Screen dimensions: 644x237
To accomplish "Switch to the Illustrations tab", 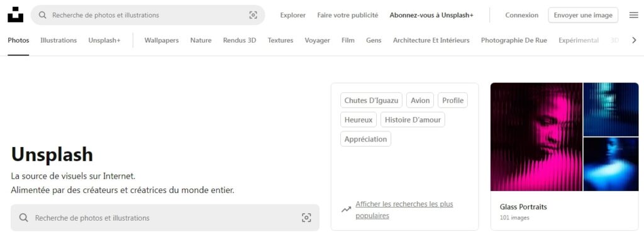I will (58, 40).
